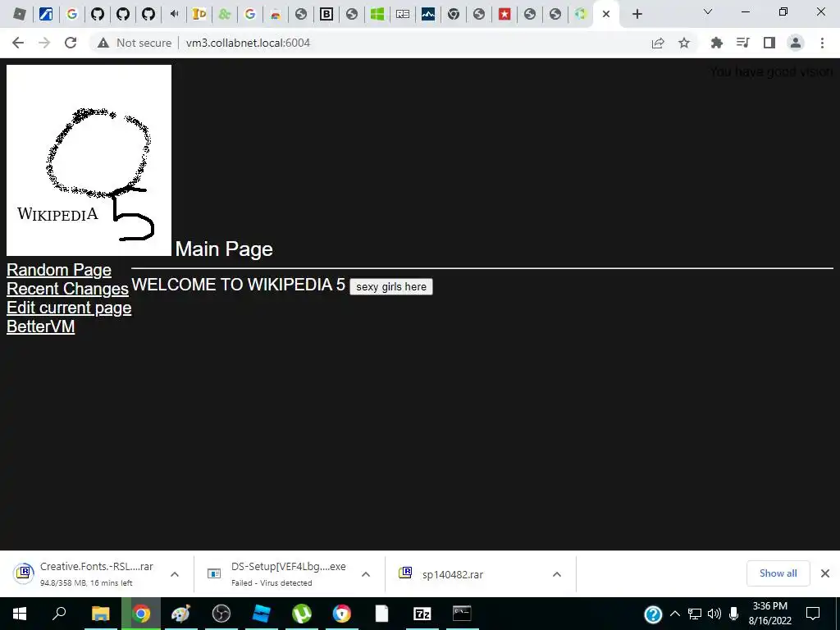Open the Paint palette taskbar app
The width and height of the screenshot is (840, 630).
[180, 614]
